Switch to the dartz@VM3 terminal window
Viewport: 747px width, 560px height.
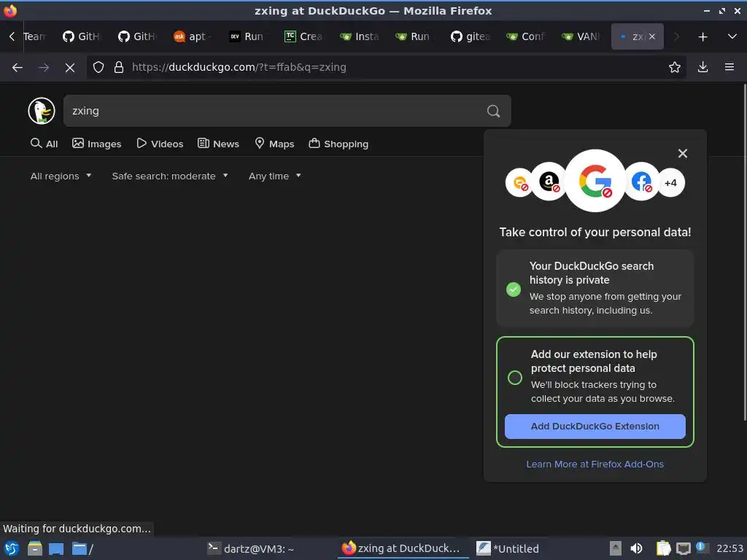click(251, 548)
